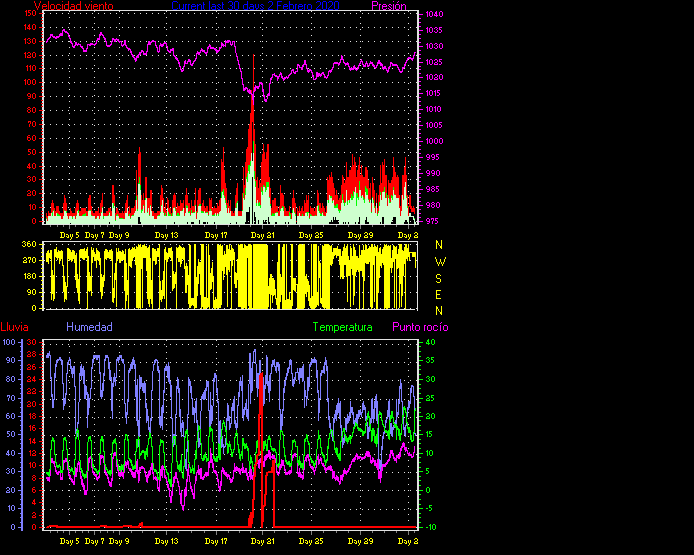Viewport: 694px width, 555px height.
Task: Click the 'W' compass letter
Action: coord(440,262)
